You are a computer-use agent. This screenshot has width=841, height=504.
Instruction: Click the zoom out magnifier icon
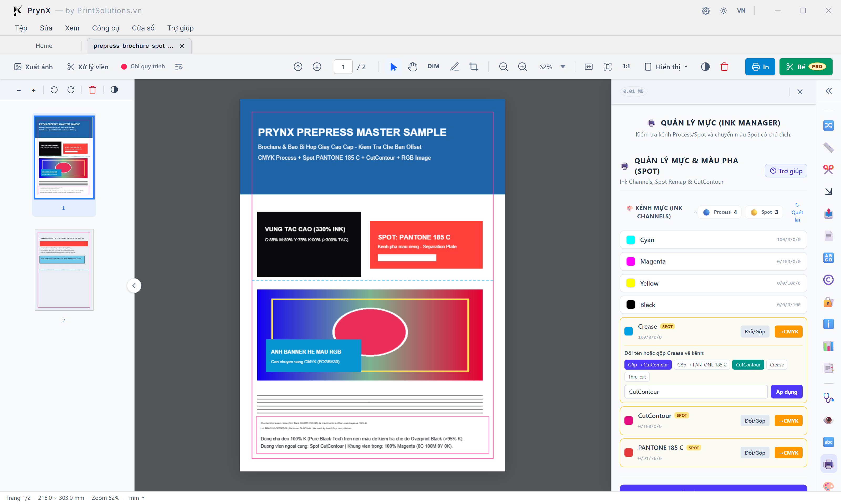(x=503, y=67)
